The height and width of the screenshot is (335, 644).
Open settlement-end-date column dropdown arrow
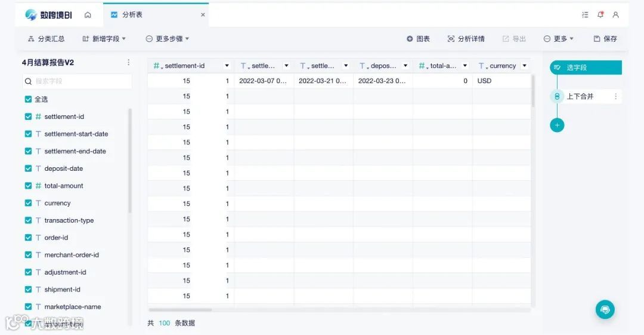pos(346,66)
